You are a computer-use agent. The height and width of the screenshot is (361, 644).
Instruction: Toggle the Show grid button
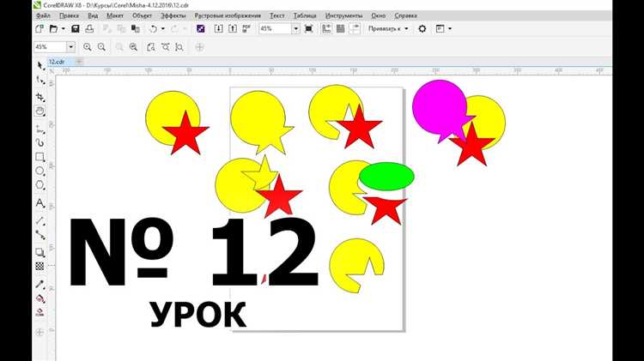click(341, 28)
